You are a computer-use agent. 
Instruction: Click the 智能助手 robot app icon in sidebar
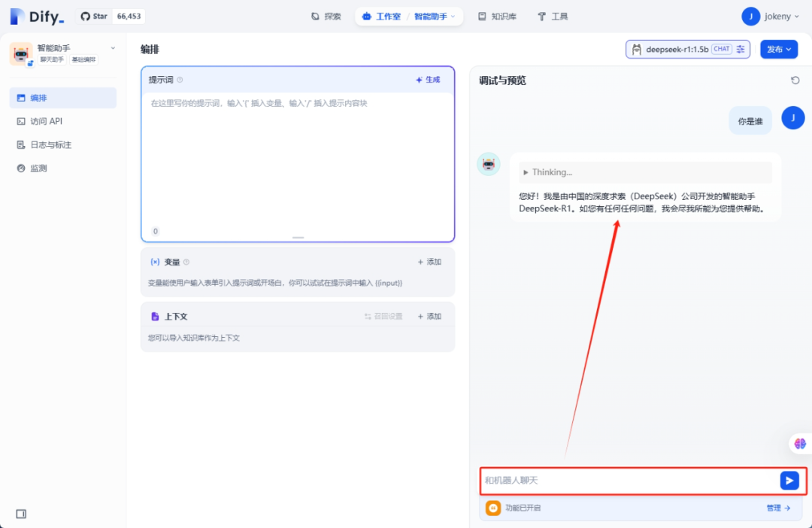pyautogui.click(x=21, y=54)
